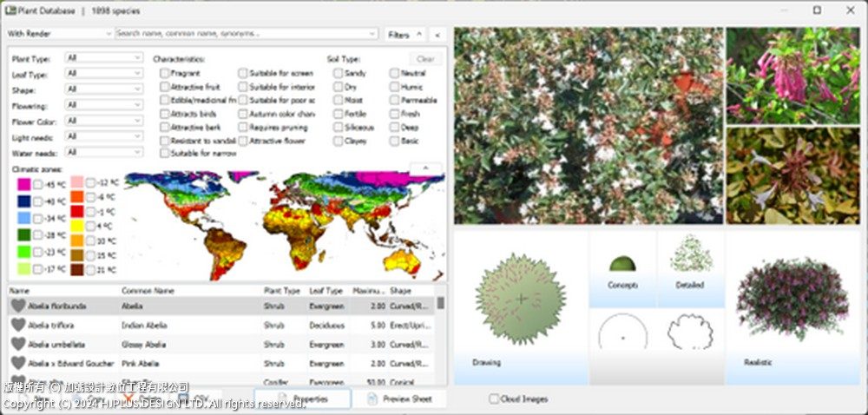Screen dimensions: 868x415
Task: Choose the scalloped cloud outline symbol
Action: (690, 332)
